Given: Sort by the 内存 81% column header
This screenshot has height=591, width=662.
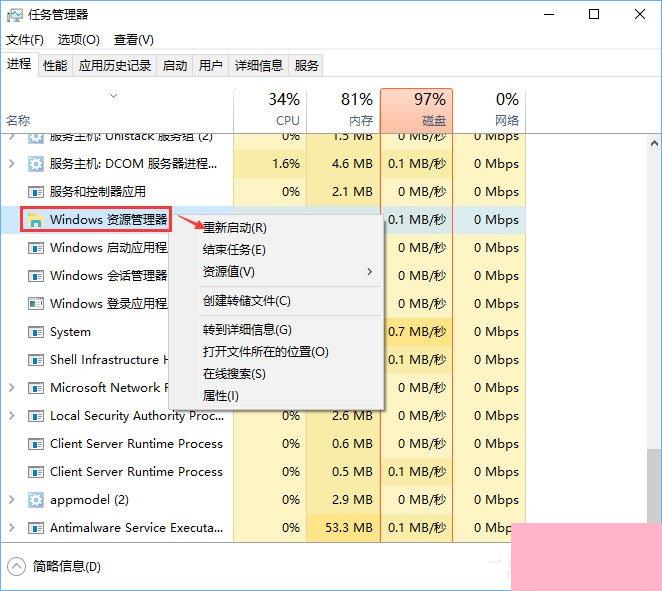Looking at the screenshot, I should (344, 110).
